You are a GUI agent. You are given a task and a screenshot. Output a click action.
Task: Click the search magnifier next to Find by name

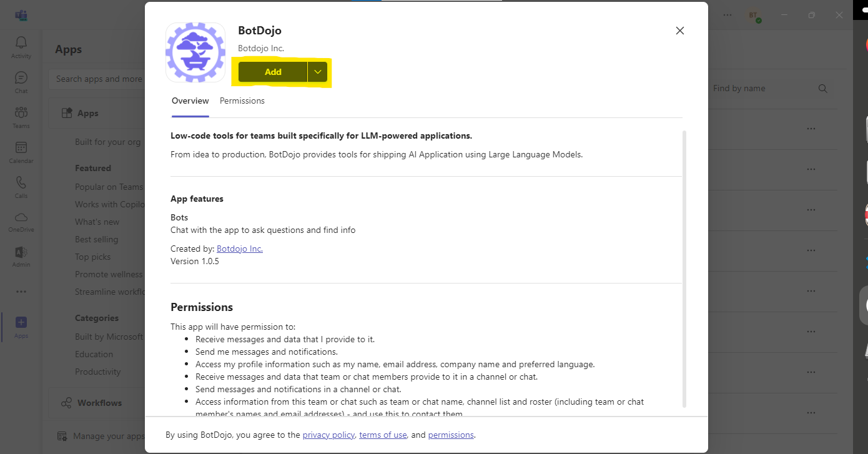(x=822, y=89)
